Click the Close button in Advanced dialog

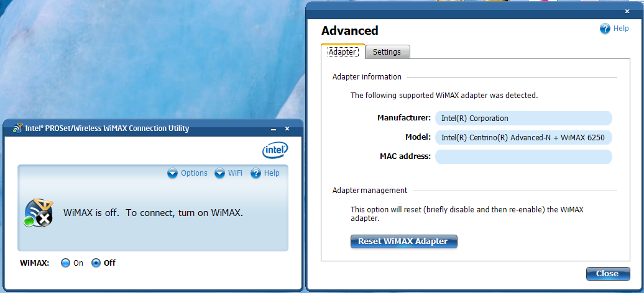coord(608,274)
